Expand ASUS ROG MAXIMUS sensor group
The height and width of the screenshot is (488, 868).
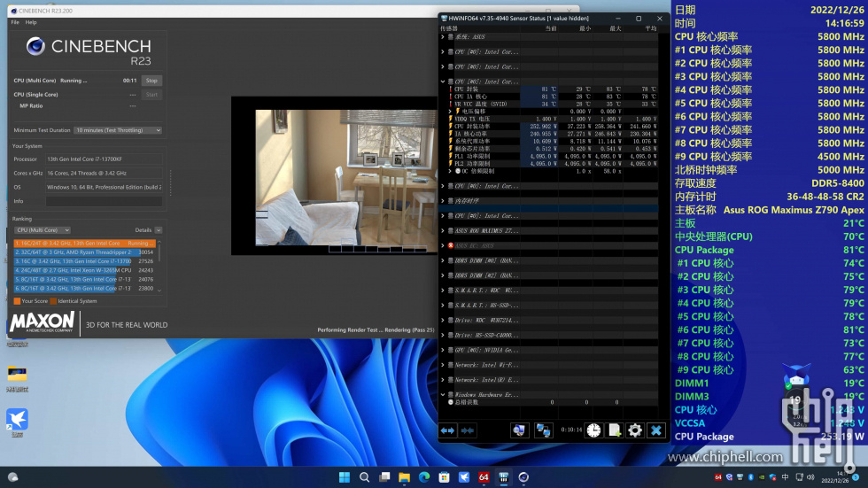(x=443, y=231)
